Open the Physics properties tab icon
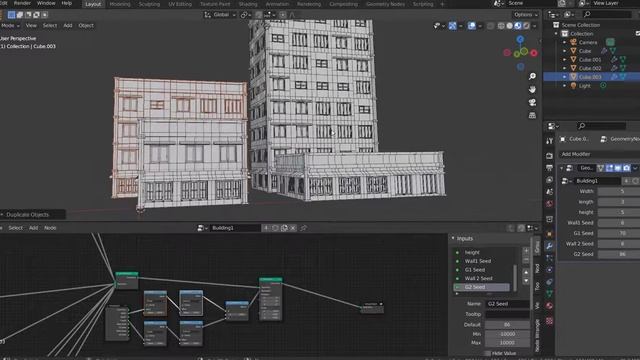The height and width of the screenshot is (360, 640). click(549, 270)
